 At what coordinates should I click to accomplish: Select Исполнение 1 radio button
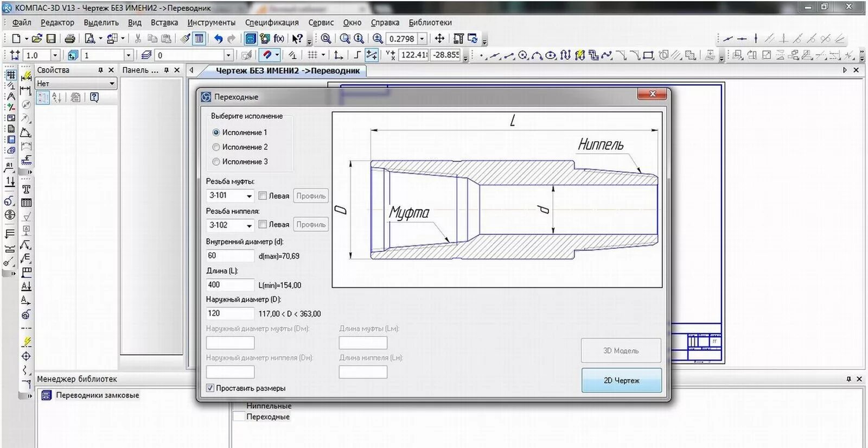(x=216, y=132)
